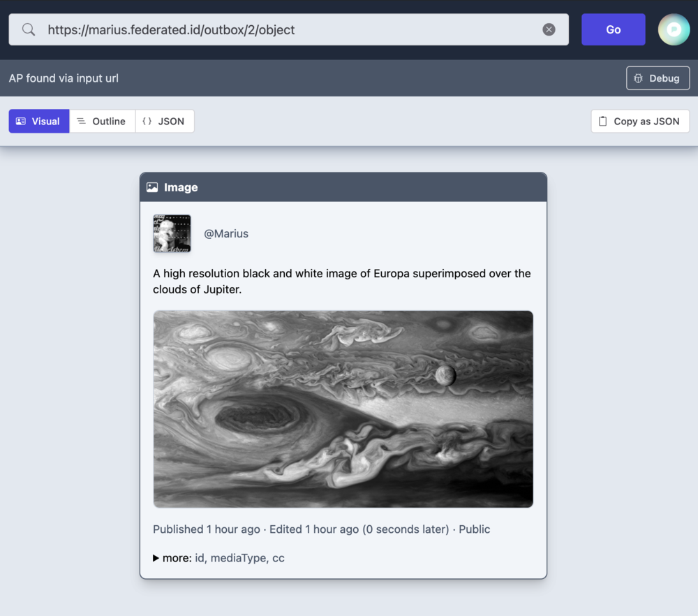Image resolution: width=698 pixels, height=616 pixels.
Task: Open the @Marius profile link
Action: point(226,233)
